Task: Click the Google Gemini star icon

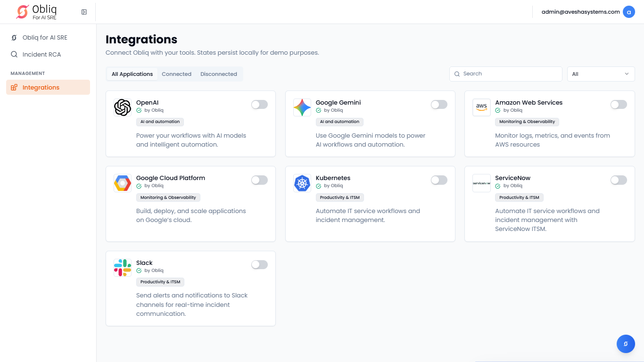Action: (302, 107)
